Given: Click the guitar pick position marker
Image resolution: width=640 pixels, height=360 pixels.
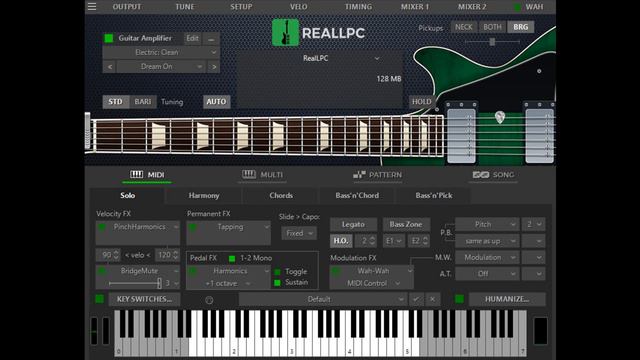Looking at the screenshot, I should (x=500, y=117).
